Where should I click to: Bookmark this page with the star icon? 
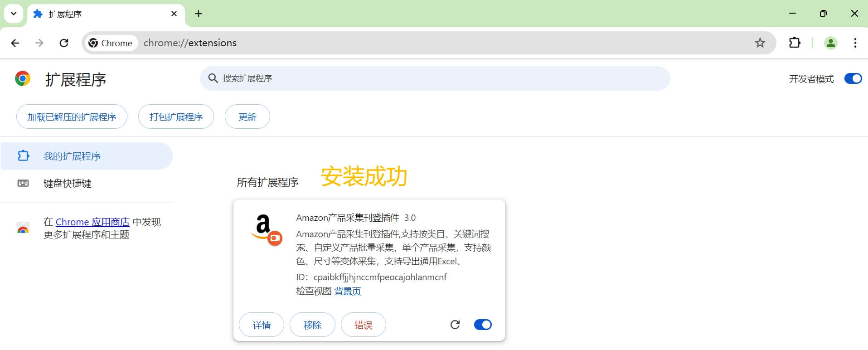[x=760, y=43]
